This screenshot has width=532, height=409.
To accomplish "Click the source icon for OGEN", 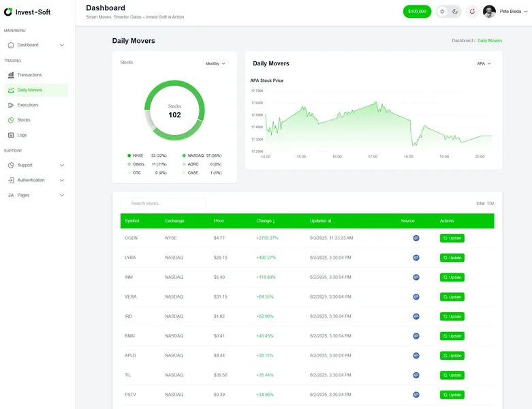I will pyautogui.click(x=416, y=238).
